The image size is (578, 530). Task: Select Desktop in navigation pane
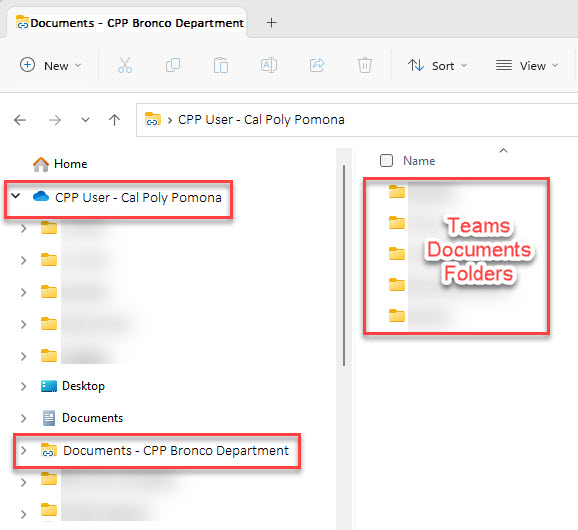(83, 386)
